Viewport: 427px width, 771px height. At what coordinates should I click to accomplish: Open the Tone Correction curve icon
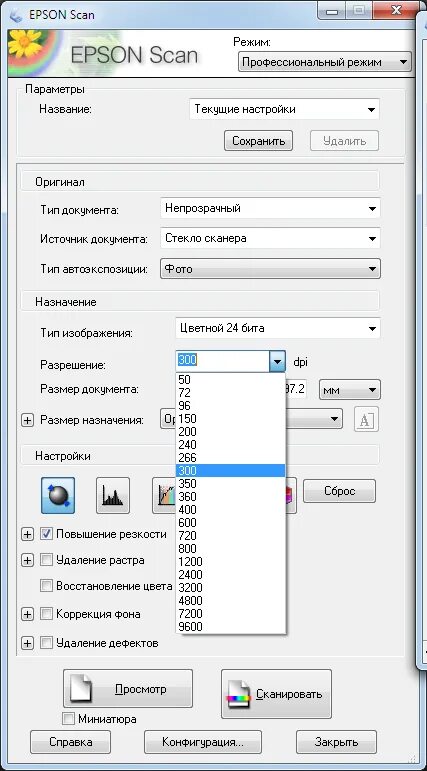[x=164, y=495]
